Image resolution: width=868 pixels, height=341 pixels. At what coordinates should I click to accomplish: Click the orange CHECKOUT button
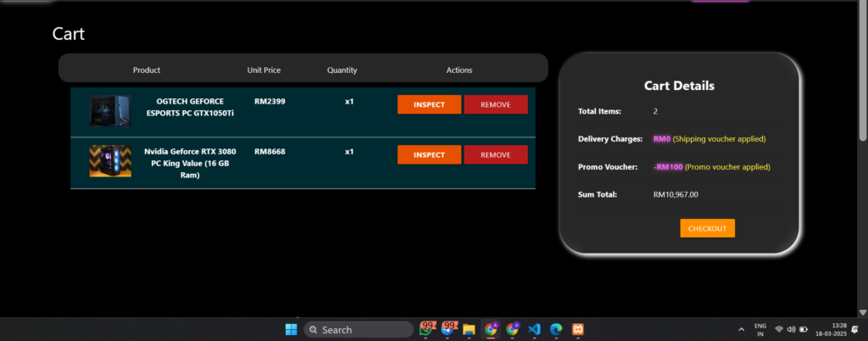708,229
